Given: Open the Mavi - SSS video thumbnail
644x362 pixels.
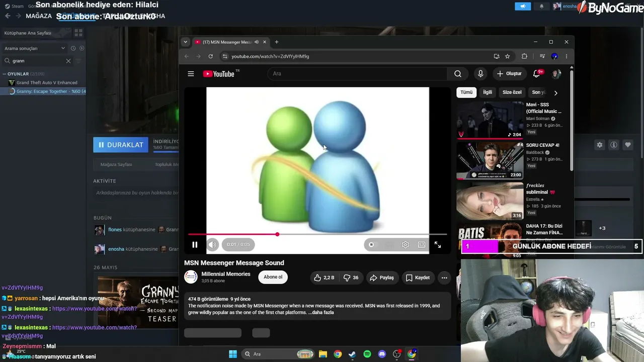Looking at the screenshot, I should pos(490,120).
